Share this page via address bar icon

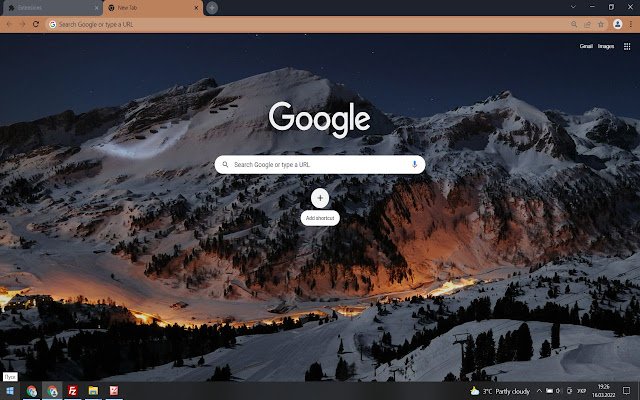click(x=587, y=24)
